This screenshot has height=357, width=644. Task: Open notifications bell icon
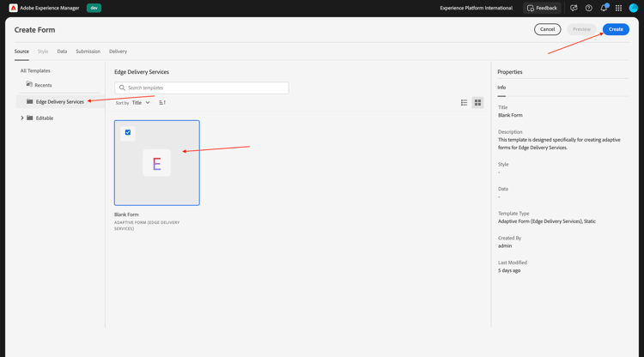[x=604, y=8]
